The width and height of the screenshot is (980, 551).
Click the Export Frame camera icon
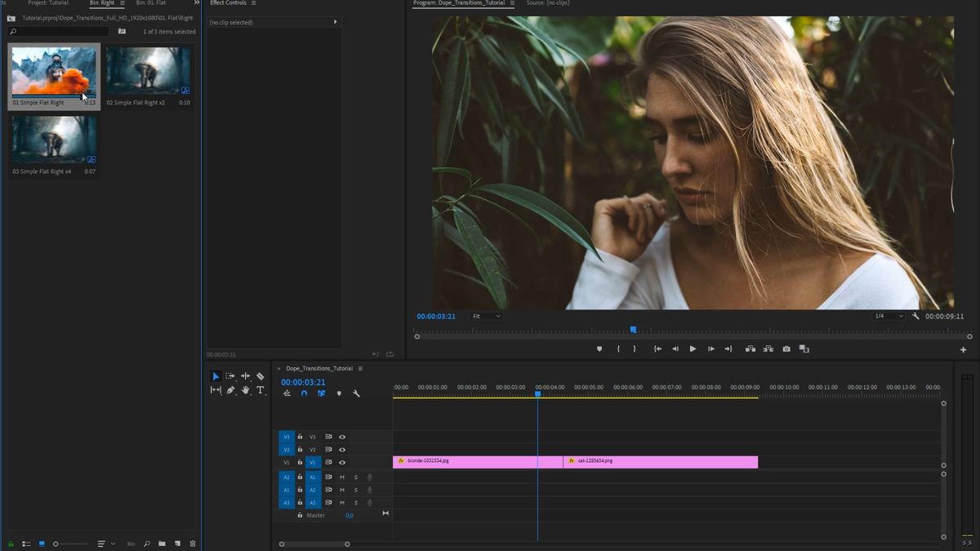pos(786,349)
